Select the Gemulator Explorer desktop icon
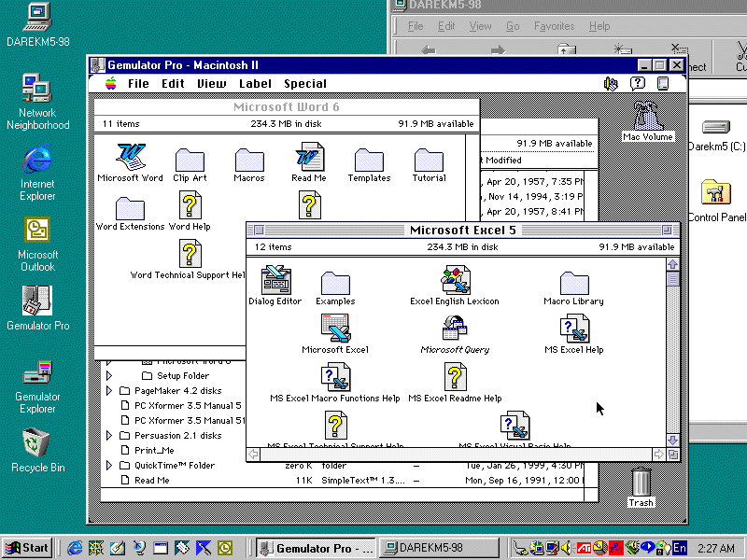This screenshot has width=747, height=560. (x=37, y=372)
